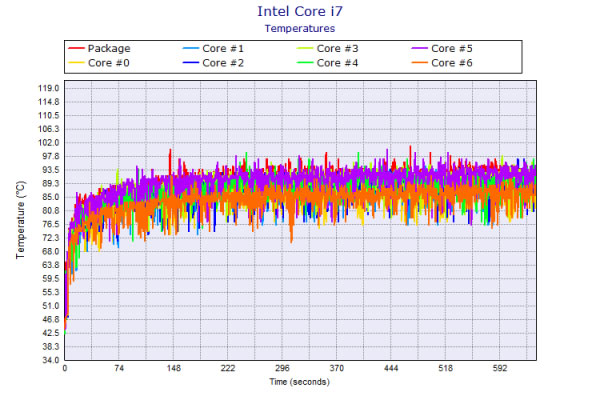Click the 42.5 y-axis value

[x=49, y=333]
